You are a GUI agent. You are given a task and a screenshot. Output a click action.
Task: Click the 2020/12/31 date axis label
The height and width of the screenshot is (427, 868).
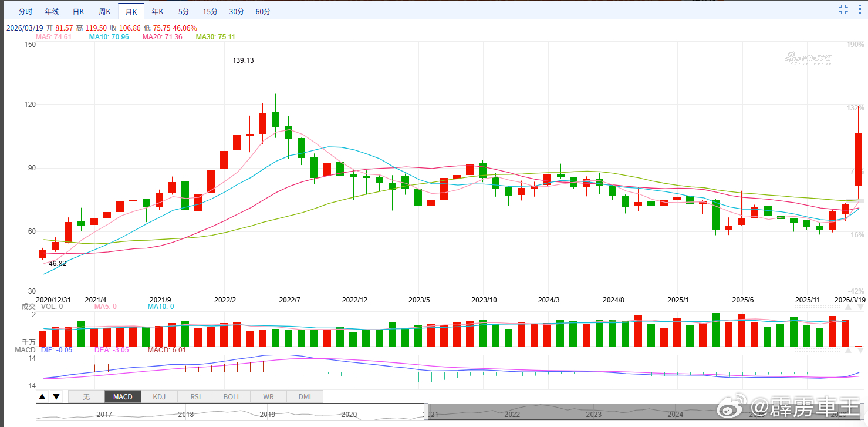(54, 300)
